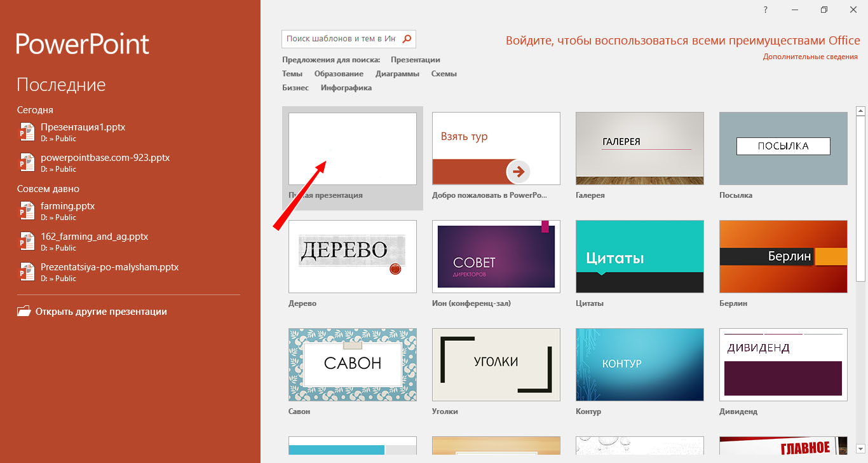Choose the Берлин template thumbnail
The image size is (868, 463).
(x=783, y=257)
